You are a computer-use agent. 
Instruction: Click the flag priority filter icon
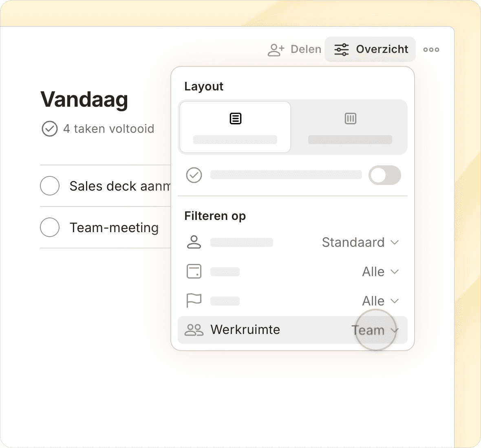[x=194, y=301]
